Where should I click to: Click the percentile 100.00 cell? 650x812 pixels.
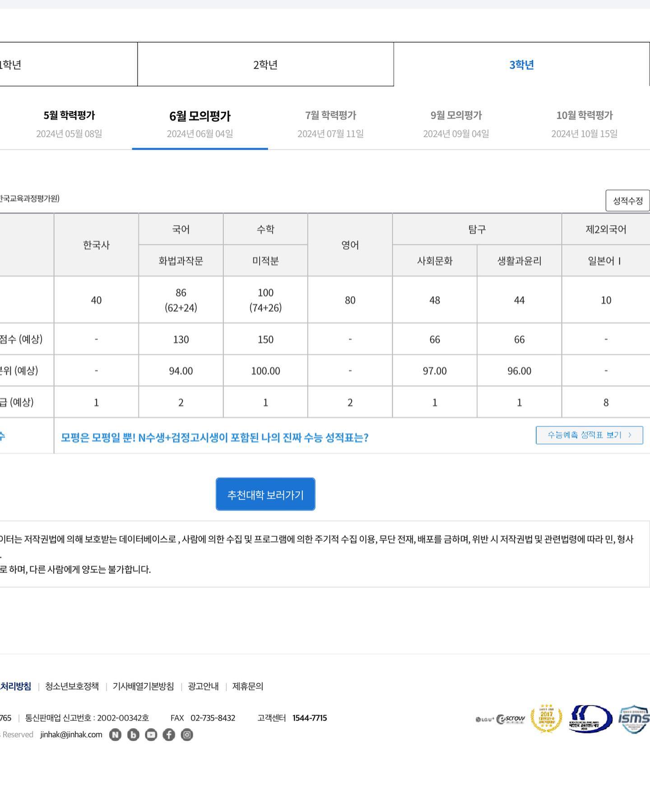265,371
